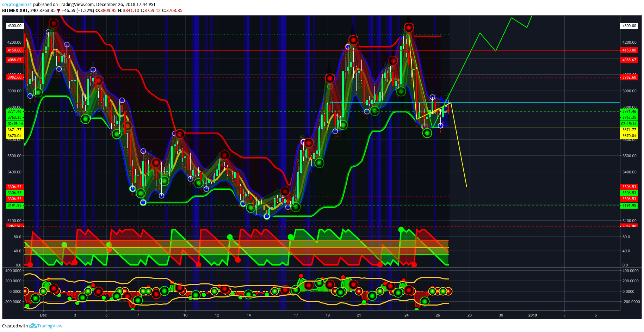Click the 26 date label on time axis
Image resolution: width=644 pixels, height=332 pixels.
(438, 315)
